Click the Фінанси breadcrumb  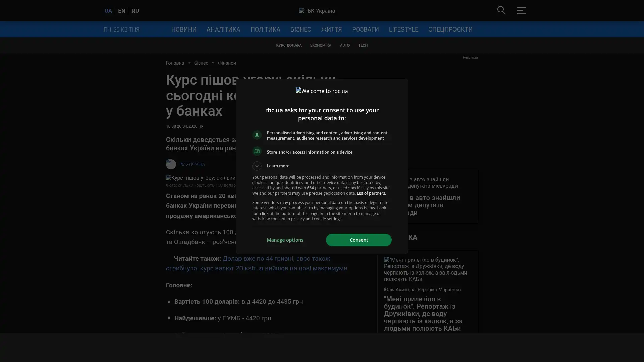(x=227, y=63)
